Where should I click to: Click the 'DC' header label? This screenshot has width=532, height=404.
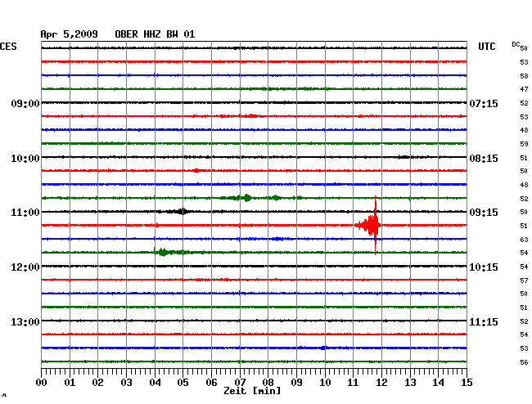tap(516, 44)
